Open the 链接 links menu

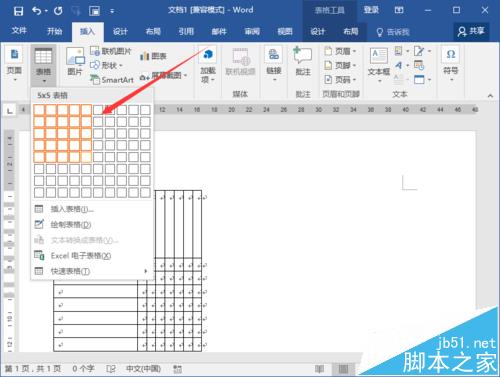(x=274, y=64)
